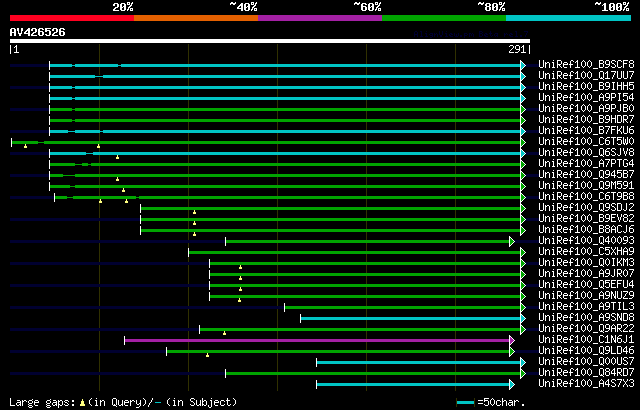Click the UniRef100_A7PTG4 label

[x=586, y=164]
